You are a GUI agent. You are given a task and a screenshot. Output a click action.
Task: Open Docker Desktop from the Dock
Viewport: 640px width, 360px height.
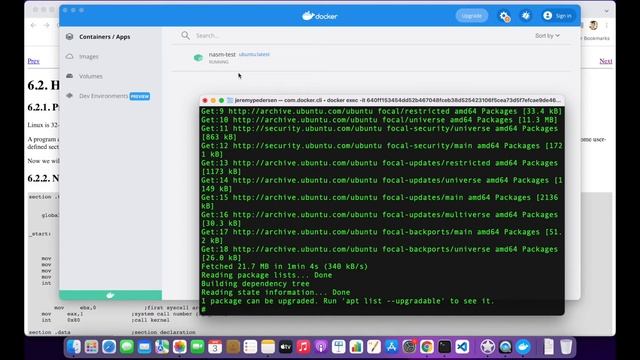point(523,347)
